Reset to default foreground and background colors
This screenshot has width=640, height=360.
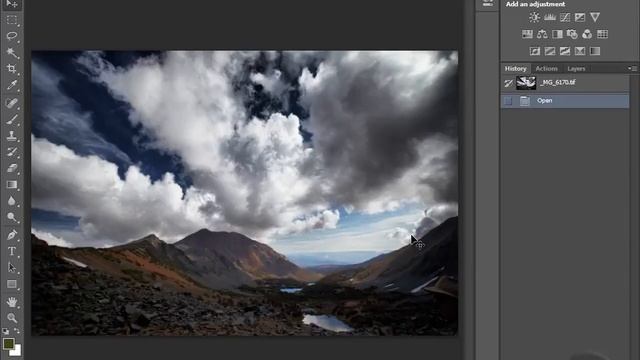[x=5, y=331]
